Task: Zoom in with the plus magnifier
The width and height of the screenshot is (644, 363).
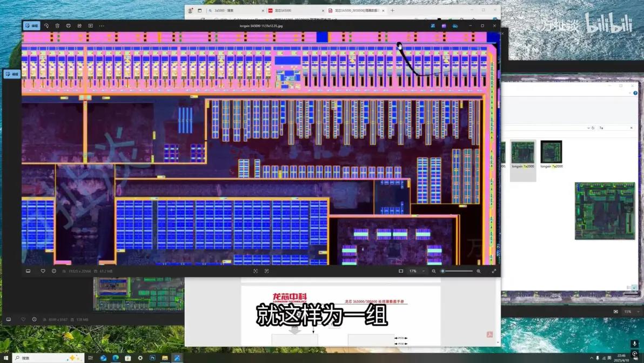Action: 479,271
